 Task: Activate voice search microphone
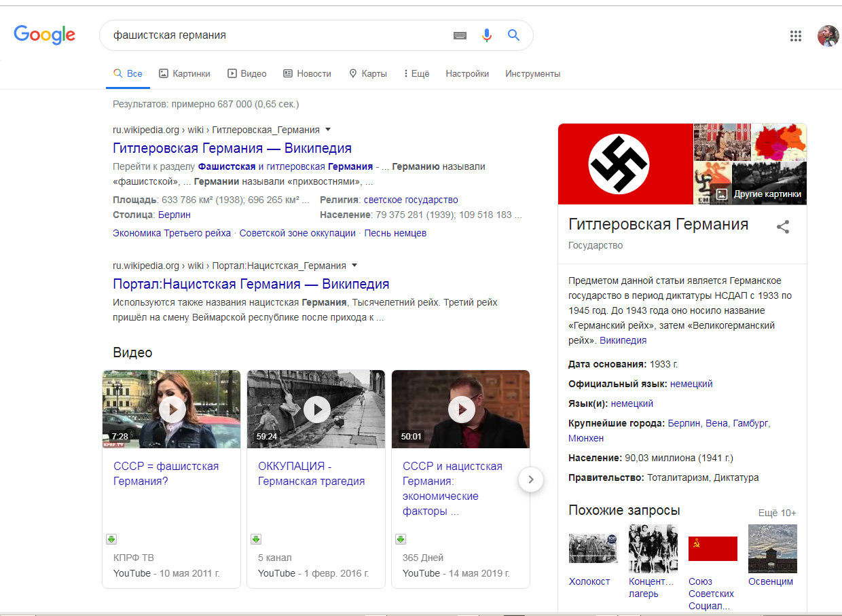click(486, 35)
